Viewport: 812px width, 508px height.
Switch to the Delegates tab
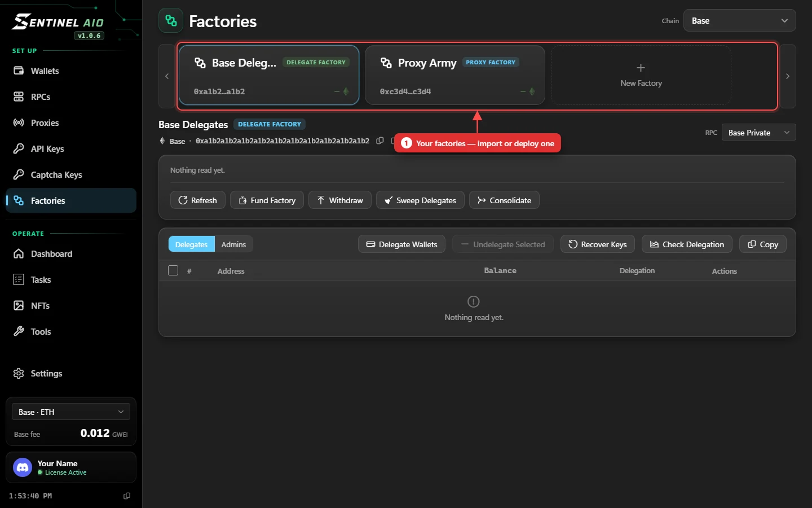click(192, 244)
